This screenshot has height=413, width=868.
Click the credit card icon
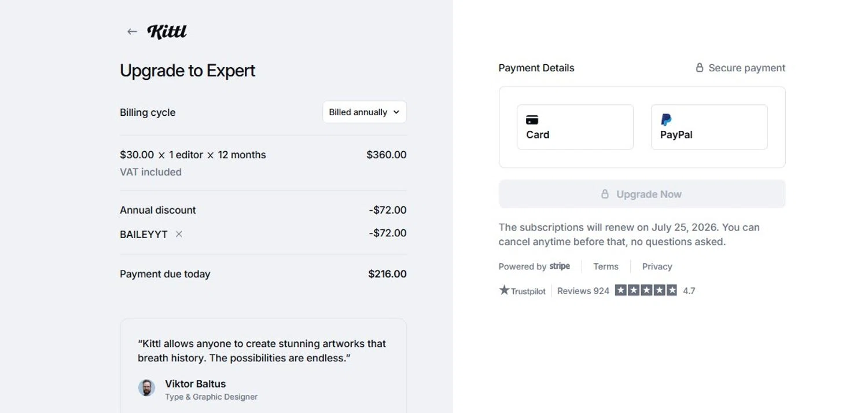532,120
